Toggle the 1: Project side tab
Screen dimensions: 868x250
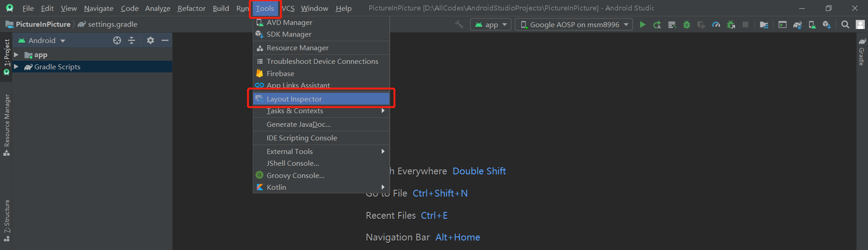point(6,56)
